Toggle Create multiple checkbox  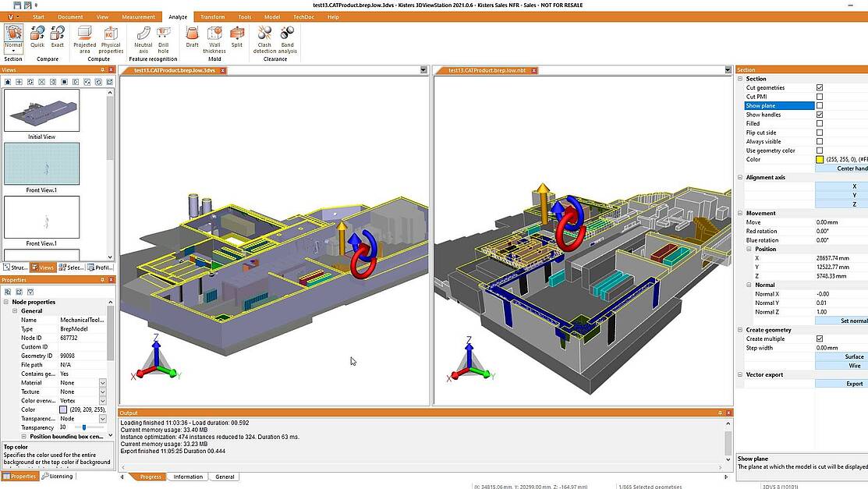coord(820,338)
